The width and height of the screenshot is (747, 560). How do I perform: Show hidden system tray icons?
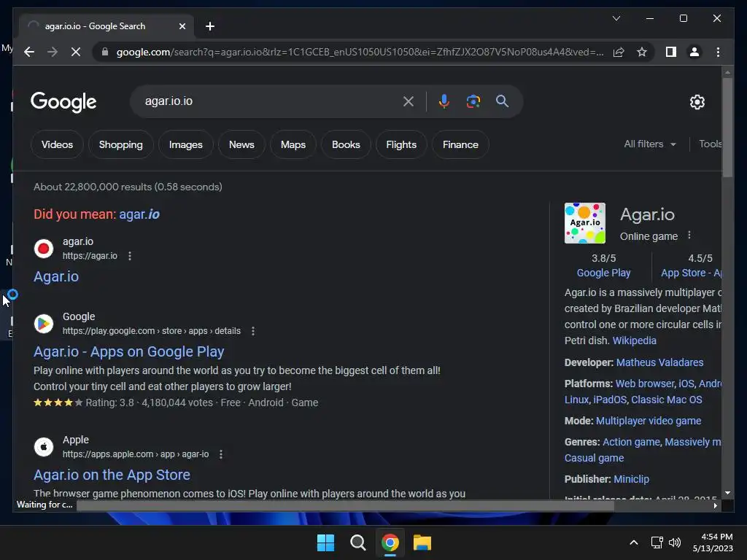tap(634, 542)
